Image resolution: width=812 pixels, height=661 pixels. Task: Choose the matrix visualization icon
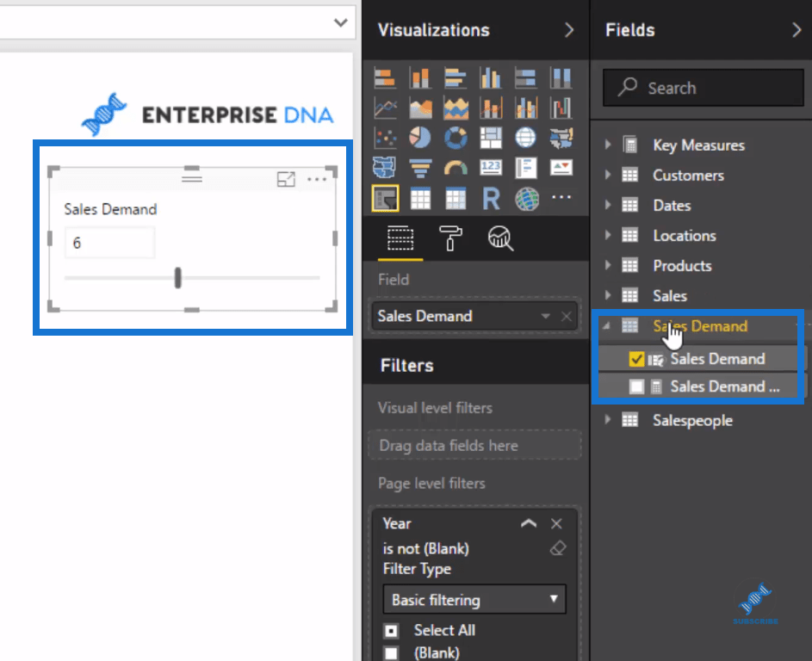coord(456,198)
